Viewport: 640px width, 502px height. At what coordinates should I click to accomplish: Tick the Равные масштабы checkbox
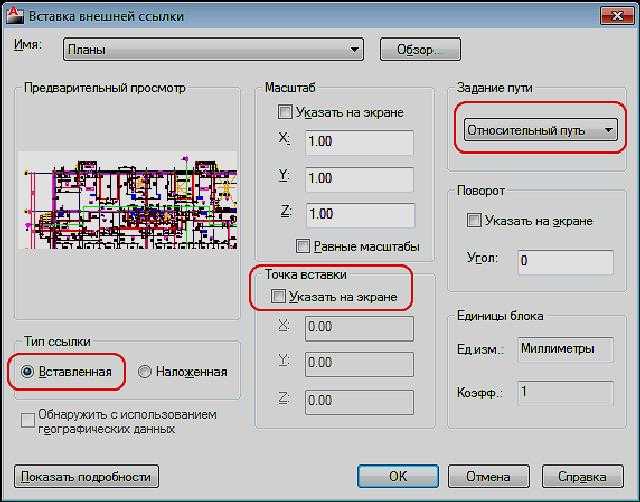[303, 246]
